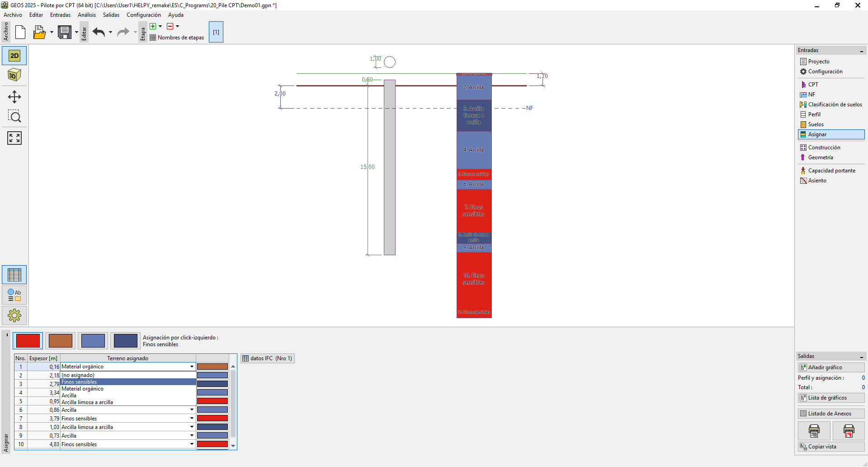Image resolution: width=868 pixels, height=467 pixels.
Task: Select construction stage [1]
Action: (216, 32)
